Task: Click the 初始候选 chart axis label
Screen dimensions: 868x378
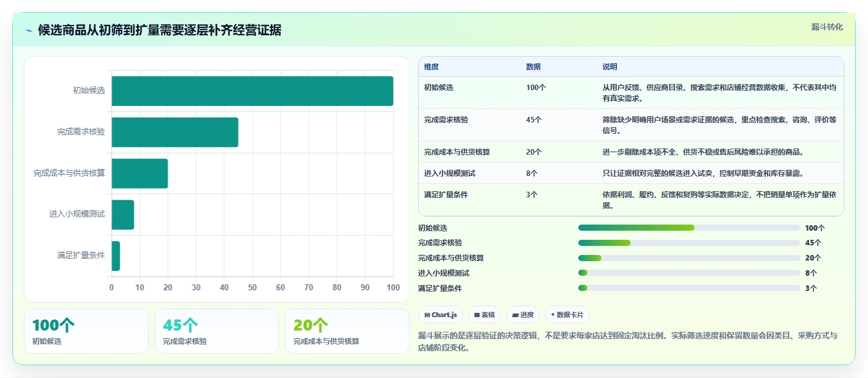Action: [x=89, y=91]
